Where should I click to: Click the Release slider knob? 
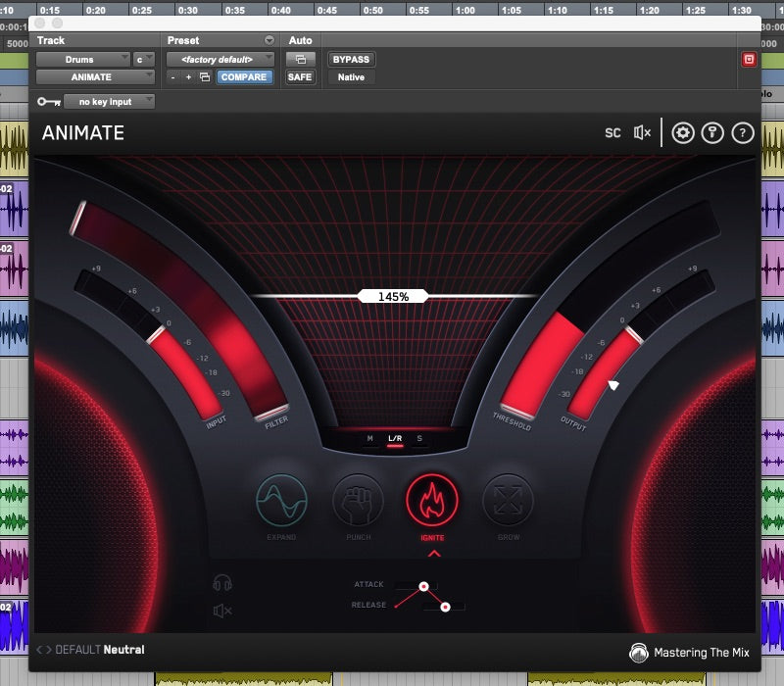click(445, 607)
